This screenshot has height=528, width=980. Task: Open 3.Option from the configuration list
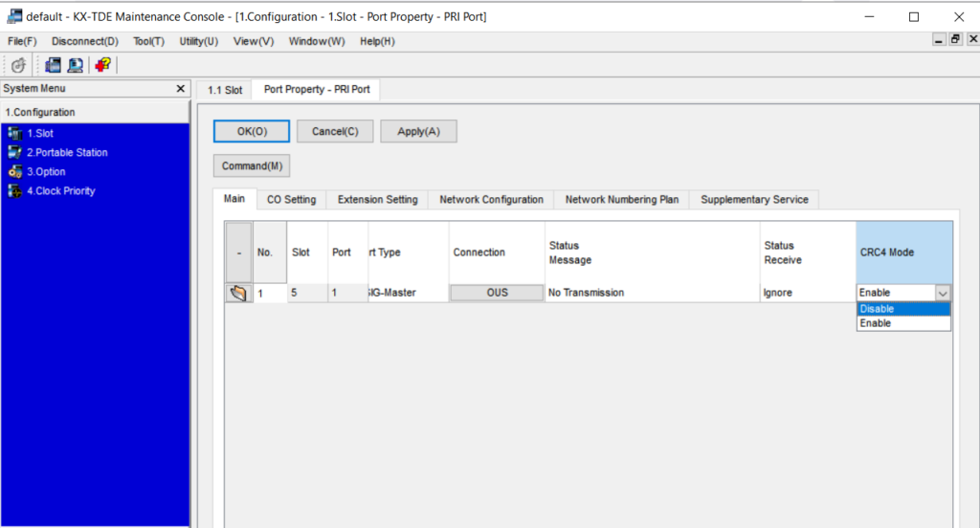click(x=45, y=172)
